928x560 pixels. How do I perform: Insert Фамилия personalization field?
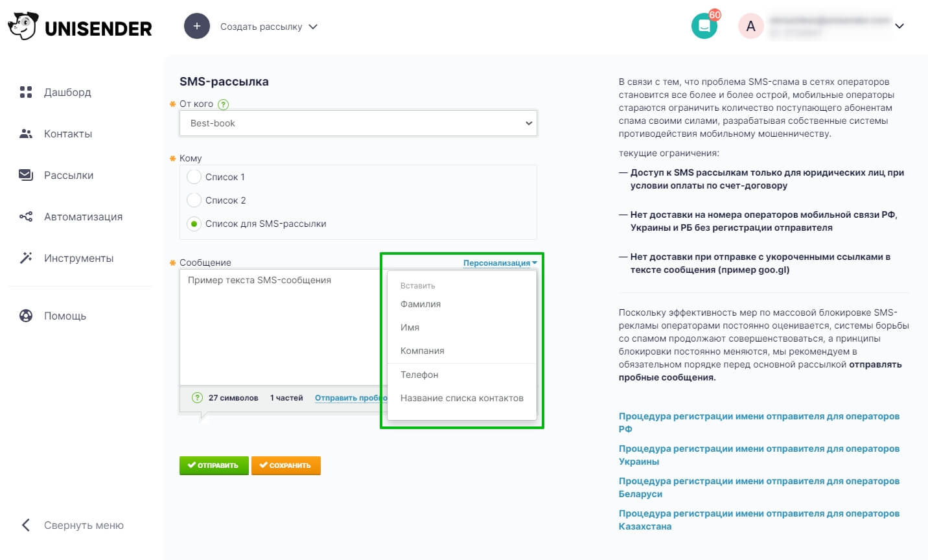tap(421, 304)
